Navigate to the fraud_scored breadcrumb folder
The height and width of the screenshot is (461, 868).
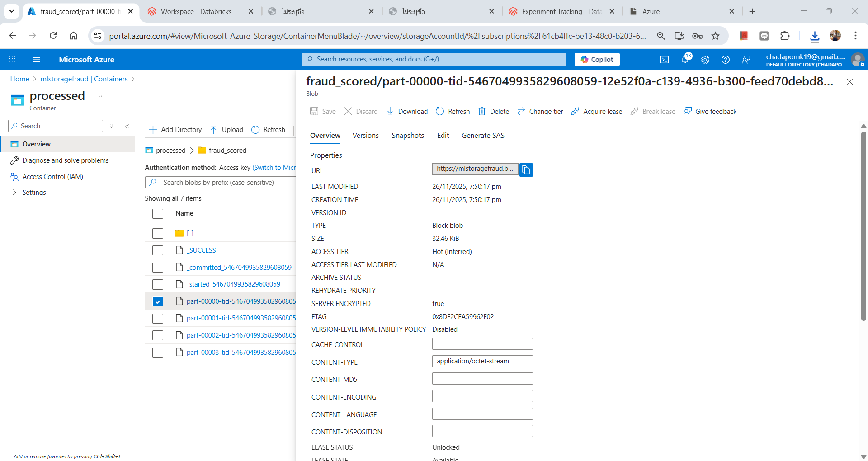click(227, 151)
